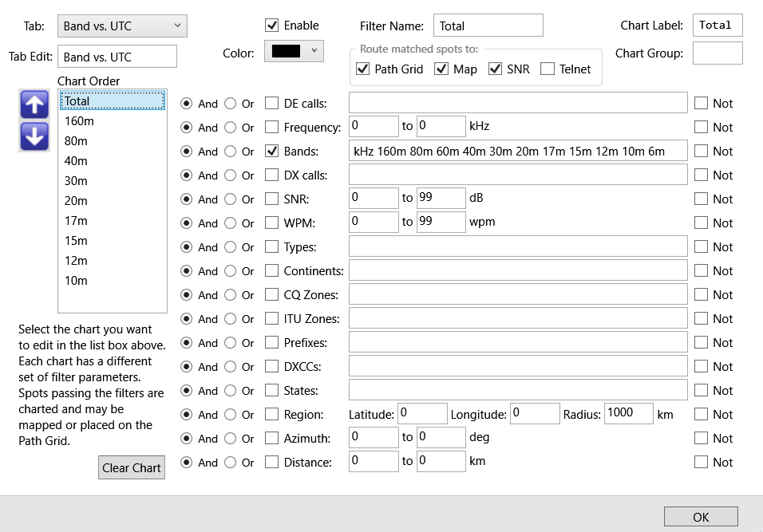Check the Not box for Bands row
The width and height of the screenshot is (763, 532).
click(x=701, y=152)
